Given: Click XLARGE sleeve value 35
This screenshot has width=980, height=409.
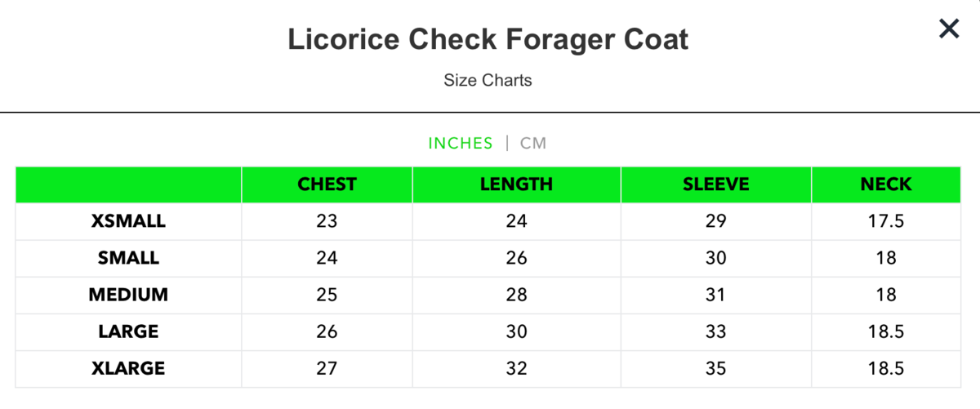Looking at the screenshot, I should [715, 369].
